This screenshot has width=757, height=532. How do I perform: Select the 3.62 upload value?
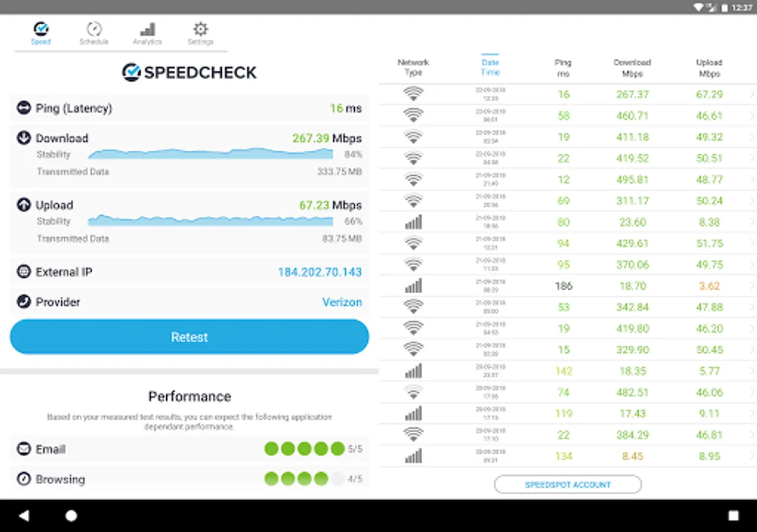pyautogui.click(x=709, y=286)
